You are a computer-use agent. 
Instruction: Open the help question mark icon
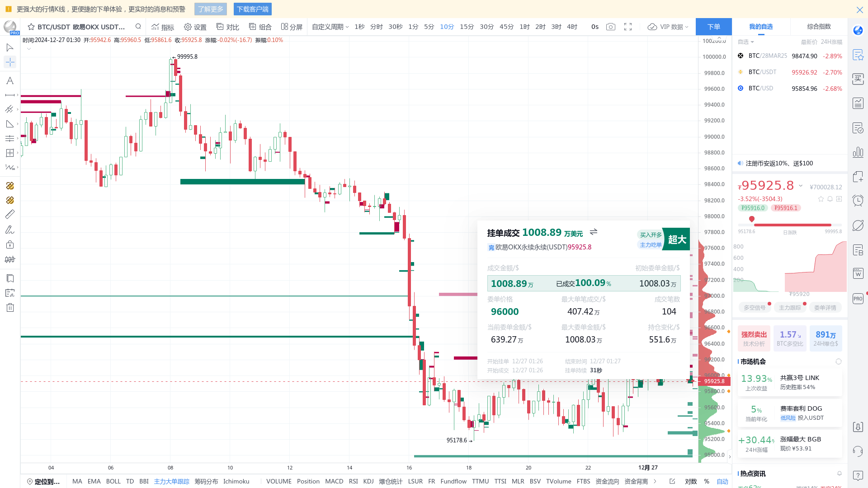858,475
